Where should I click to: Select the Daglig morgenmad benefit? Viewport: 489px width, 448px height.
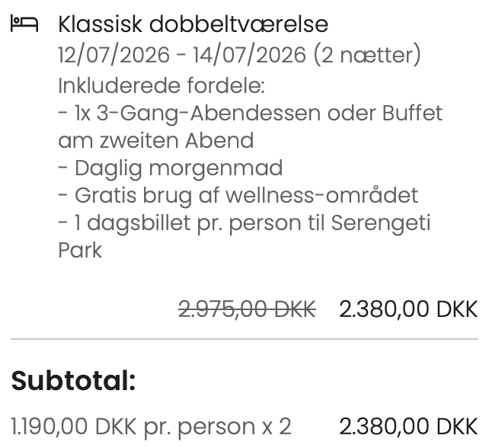pos(170,168)
